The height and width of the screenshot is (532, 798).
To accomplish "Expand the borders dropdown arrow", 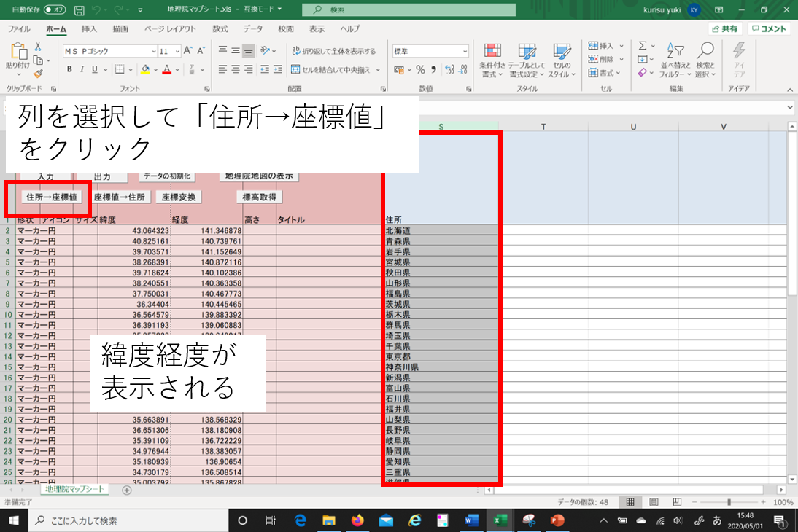I will tap(131, 70).
